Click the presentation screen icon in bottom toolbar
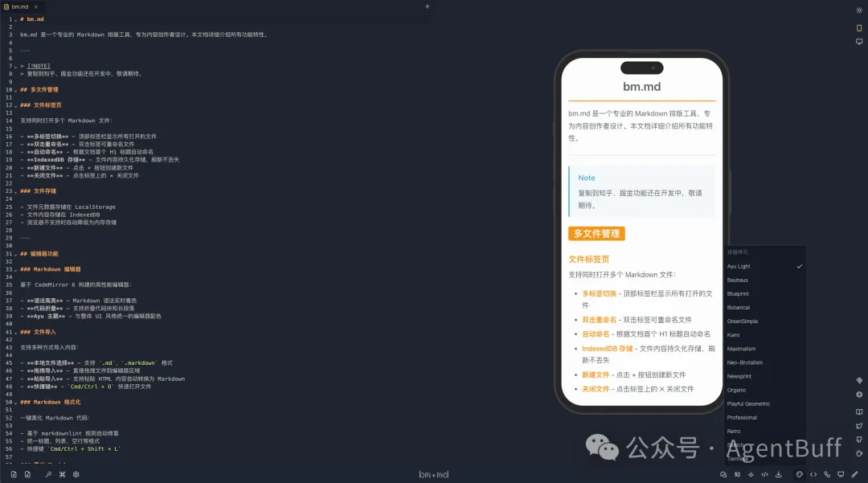 pos(841,474)
